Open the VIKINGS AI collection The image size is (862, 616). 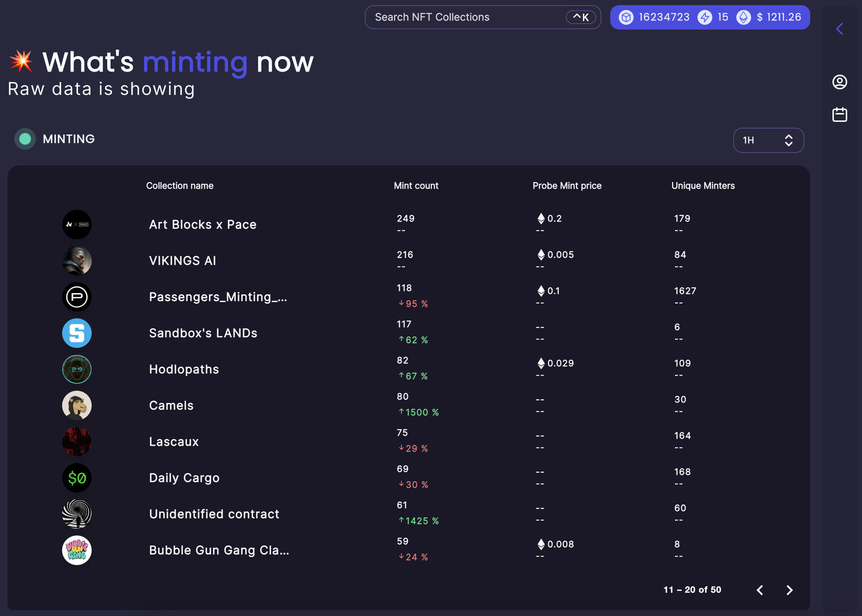[182, 260]
